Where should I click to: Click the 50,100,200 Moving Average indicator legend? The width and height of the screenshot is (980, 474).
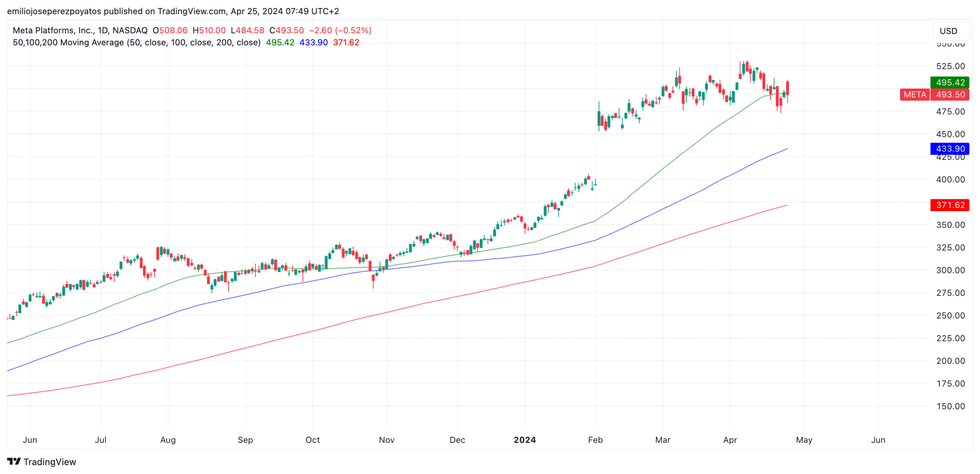[x=137, y=43]
